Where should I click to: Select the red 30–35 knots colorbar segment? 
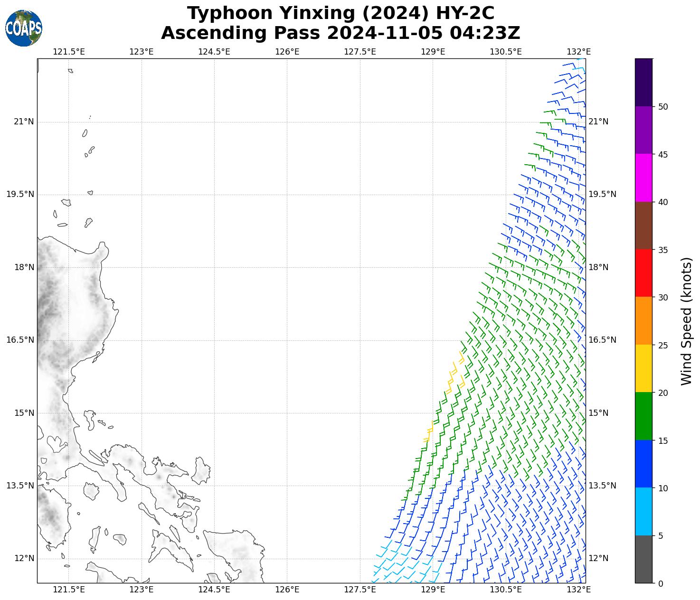point(643,273)
